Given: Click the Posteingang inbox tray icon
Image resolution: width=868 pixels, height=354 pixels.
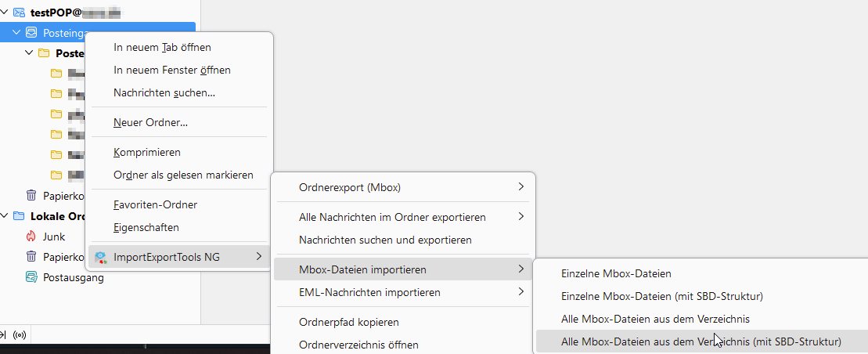Looking at the screenshot, I should pyautogui.click(x=31, y=33).
